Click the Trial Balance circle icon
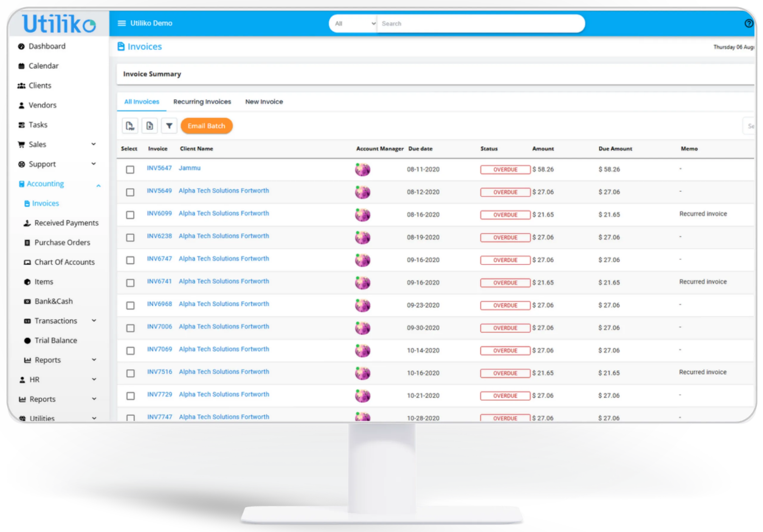763x532 pixels. coord(27,341)
